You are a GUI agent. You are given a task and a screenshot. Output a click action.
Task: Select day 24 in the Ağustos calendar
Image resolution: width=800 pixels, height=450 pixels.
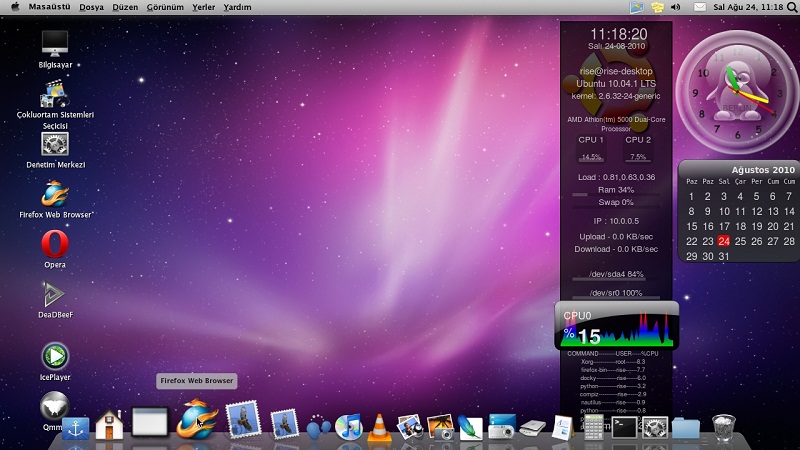point(724,241)
